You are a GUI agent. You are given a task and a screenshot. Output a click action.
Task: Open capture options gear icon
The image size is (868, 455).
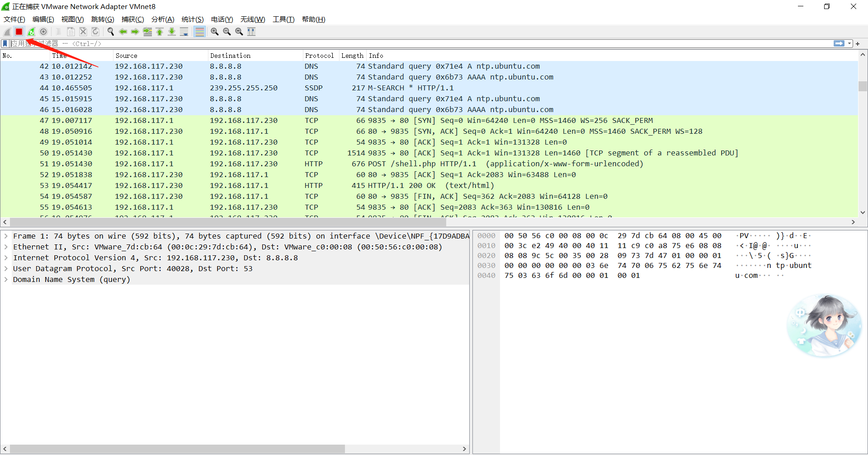[43, 32]
